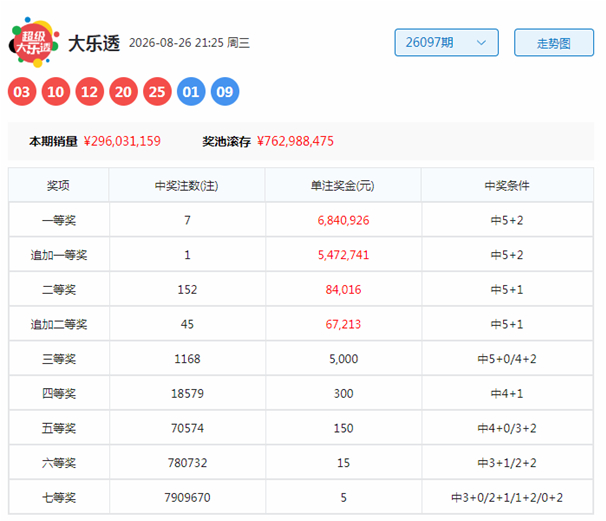The image size is (606, 521).
Task: Click the 5,000 prize cell
Action: [x=343, y=359]
